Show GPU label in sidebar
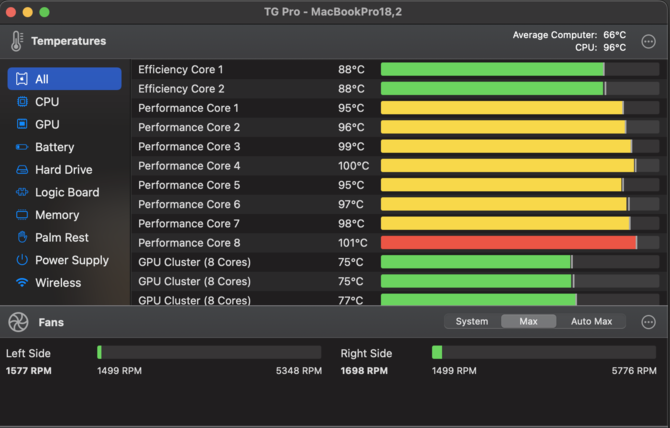Viewport: 670px width, 428px height. (47, 124)
